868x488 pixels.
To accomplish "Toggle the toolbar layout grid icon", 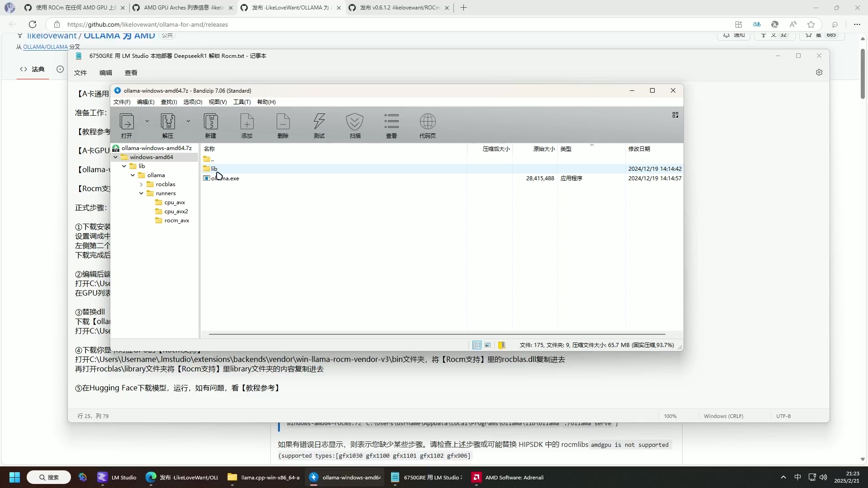I will tap(675, 115).
